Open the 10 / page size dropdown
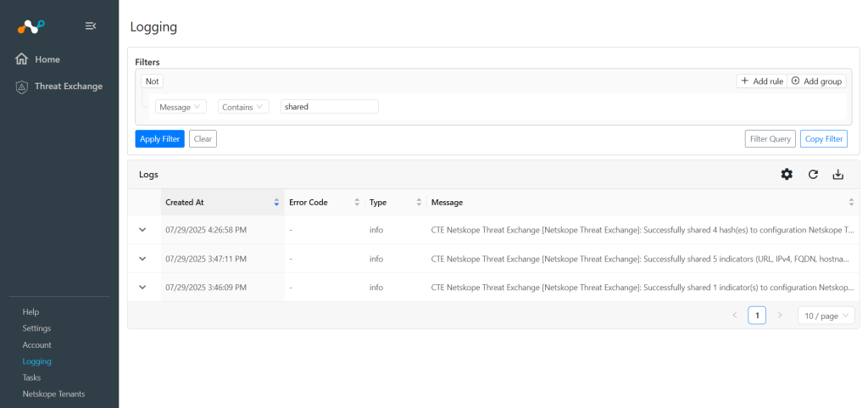Screen dimensions: 868x408 (826, 316)
